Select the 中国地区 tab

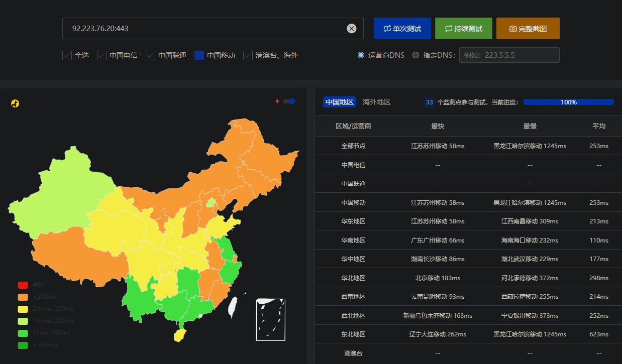(340, 102)
